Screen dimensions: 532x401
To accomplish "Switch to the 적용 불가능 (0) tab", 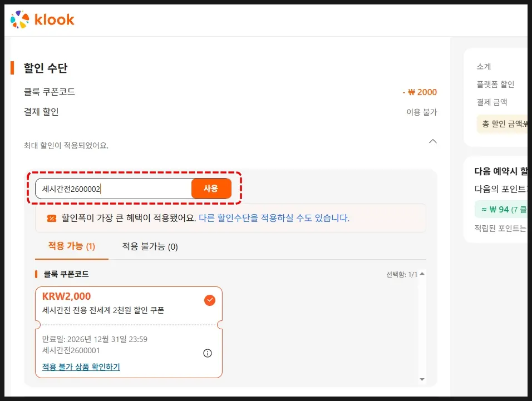I will point(150,246).
